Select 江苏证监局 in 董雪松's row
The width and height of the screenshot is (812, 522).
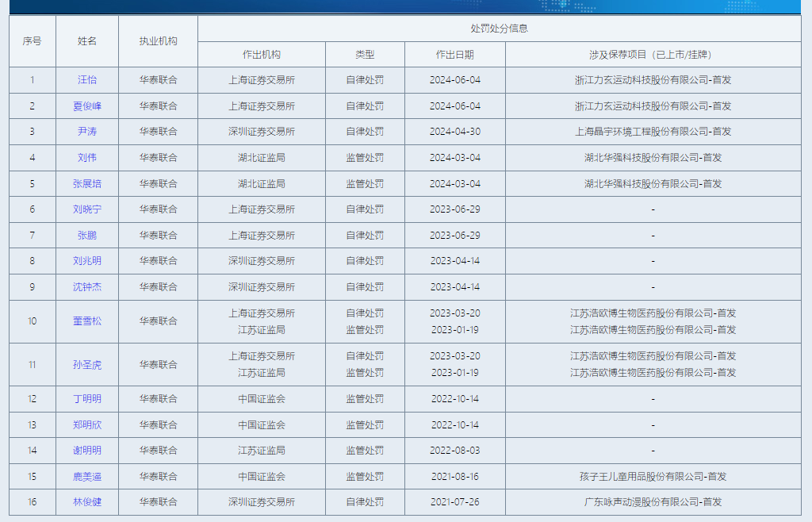[262, 330]
